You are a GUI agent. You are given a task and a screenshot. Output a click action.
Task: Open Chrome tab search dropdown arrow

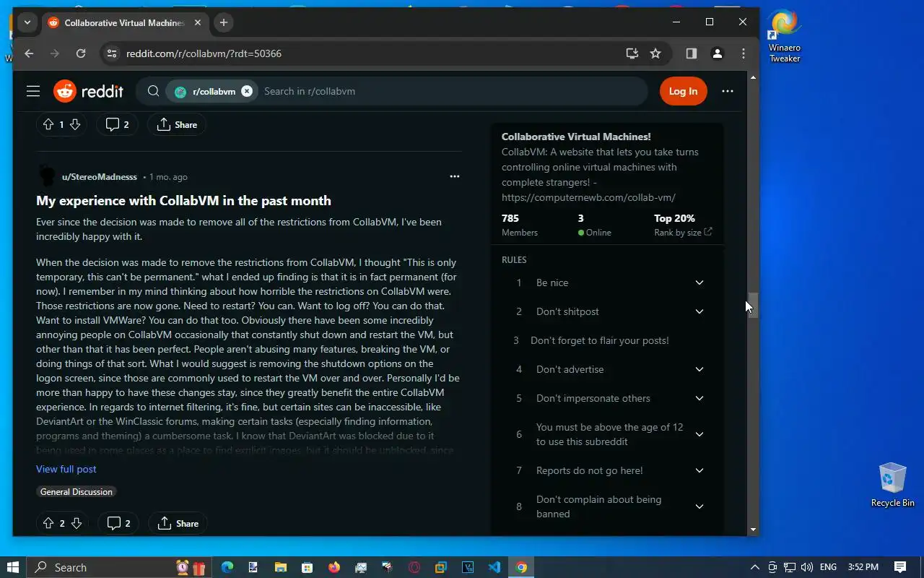[x=27, y=22]
